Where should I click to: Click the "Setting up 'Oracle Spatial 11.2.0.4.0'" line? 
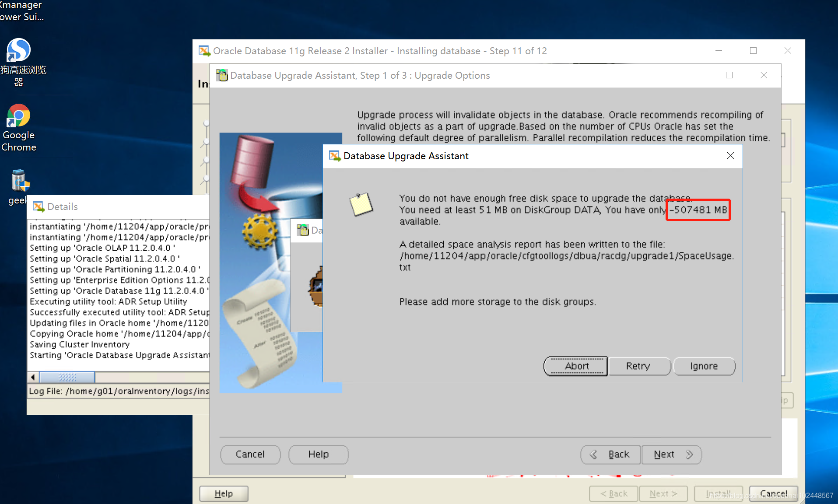(105, 259)
